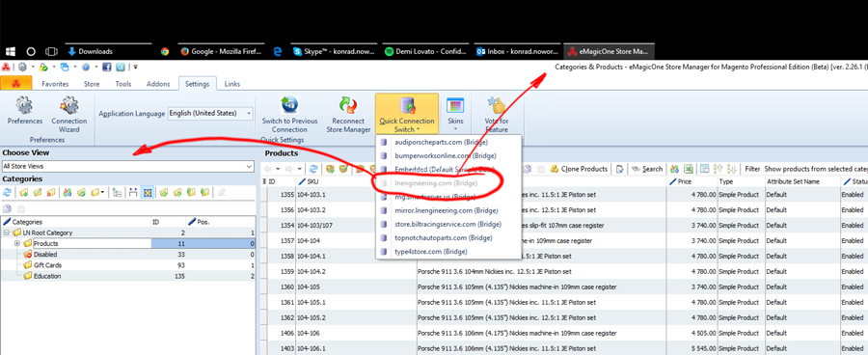Connect to topnotchautoparts.com (Bridge)

click(448, 237)
